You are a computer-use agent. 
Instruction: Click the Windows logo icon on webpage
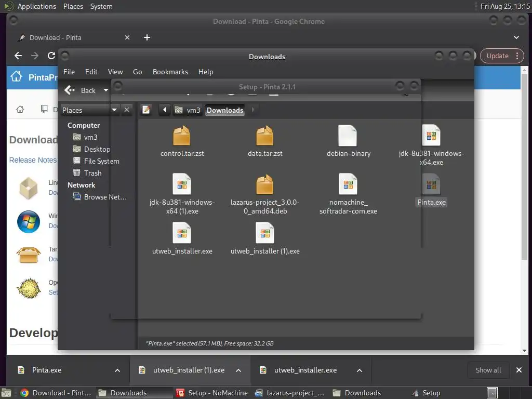click(x=29, y=221)
